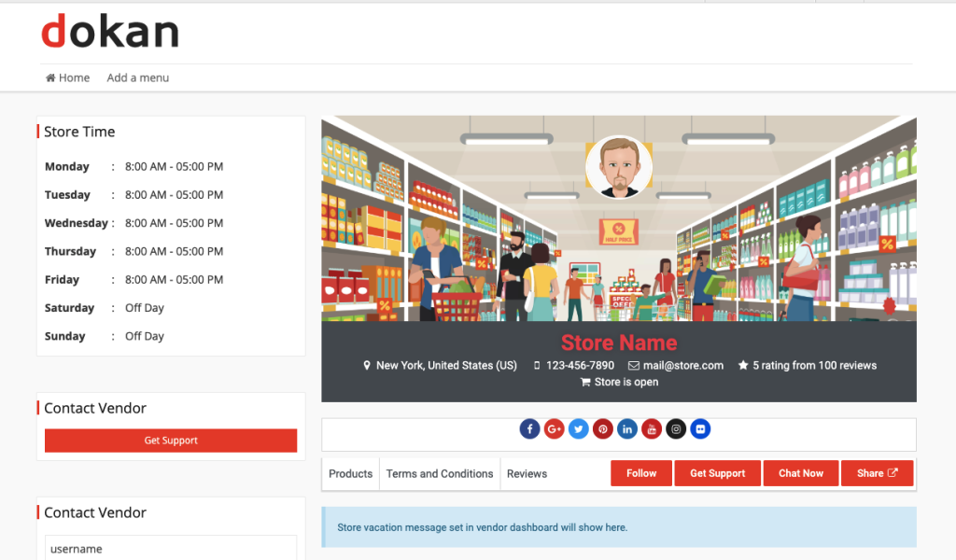This screenshot has width=956, height=560.
Task: Open the Share button
Action: [877, 473]
